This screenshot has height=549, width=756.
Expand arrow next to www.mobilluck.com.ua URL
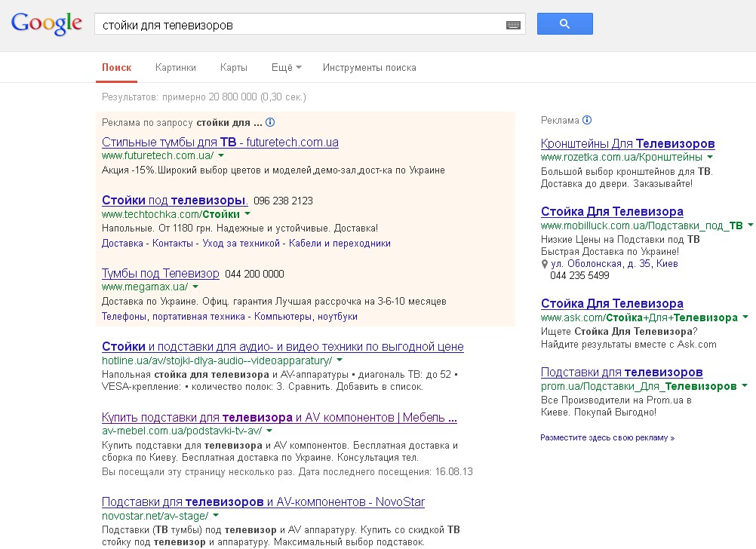point(750,225)
